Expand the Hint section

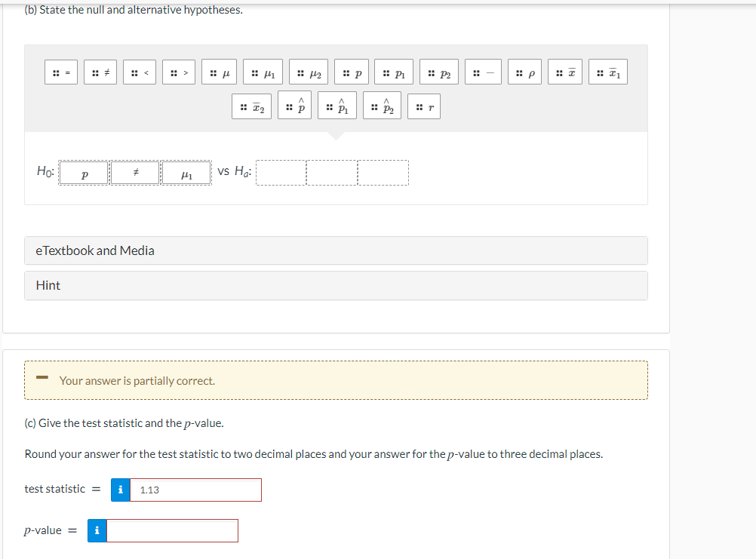[x=336, y=285]
